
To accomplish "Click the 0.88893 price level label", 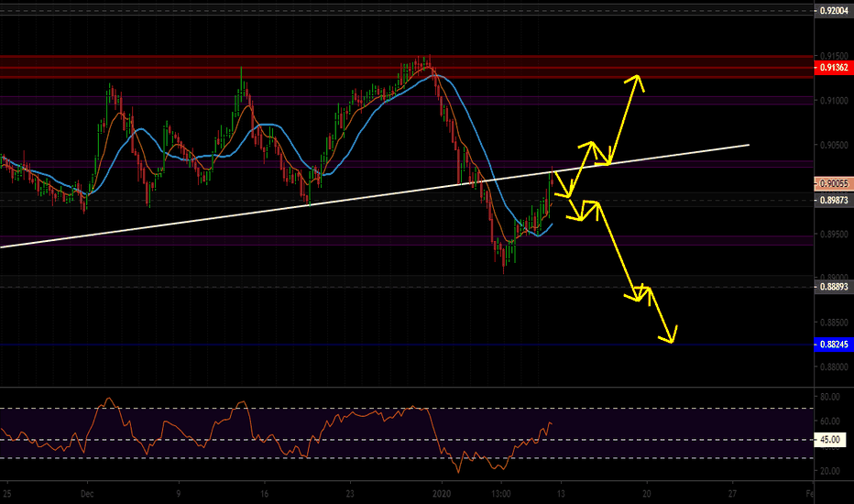I will coord(832,287).
